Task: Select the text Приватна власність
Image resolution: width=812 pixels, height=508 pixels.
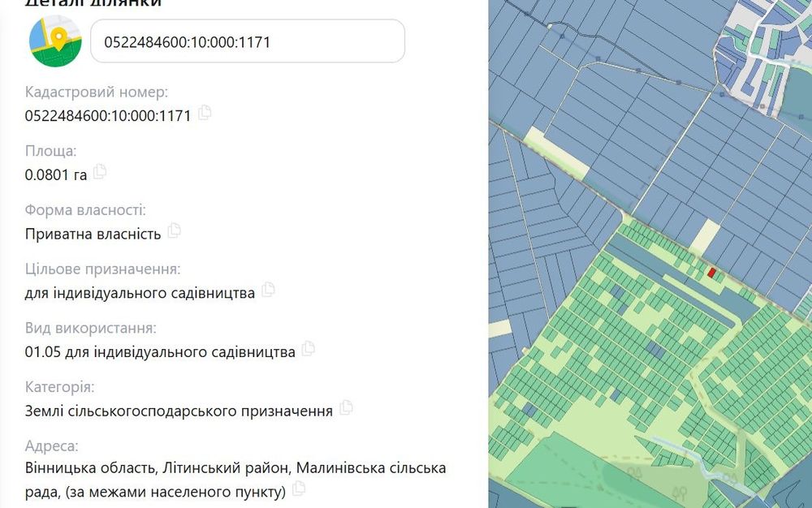Action: 93,234
